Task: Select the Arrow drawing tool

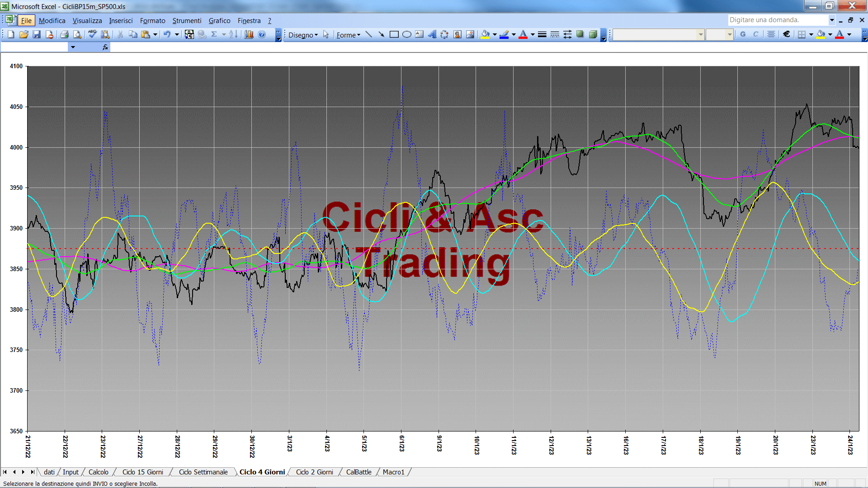Action: (x=382, y=34)
